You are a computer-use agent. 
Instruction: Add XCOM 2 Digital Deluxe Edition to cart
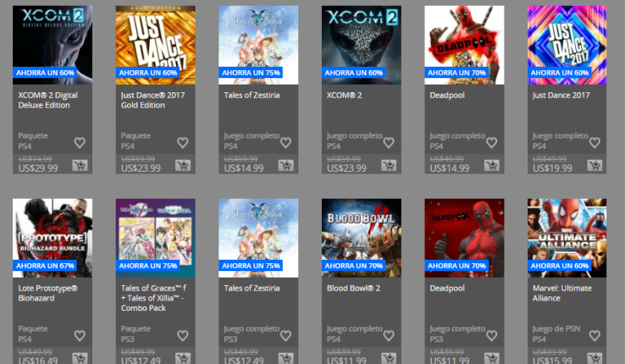pos(80,165)
